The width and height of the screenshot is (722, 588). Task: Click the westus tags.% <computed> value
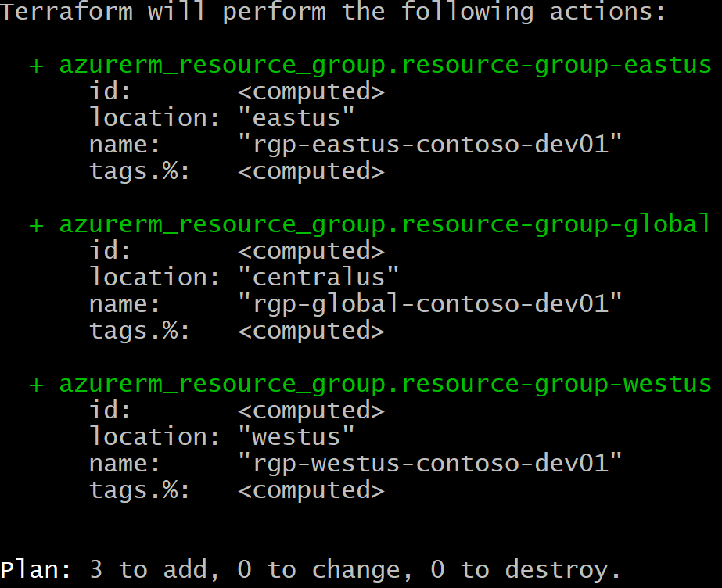point(311,490)
